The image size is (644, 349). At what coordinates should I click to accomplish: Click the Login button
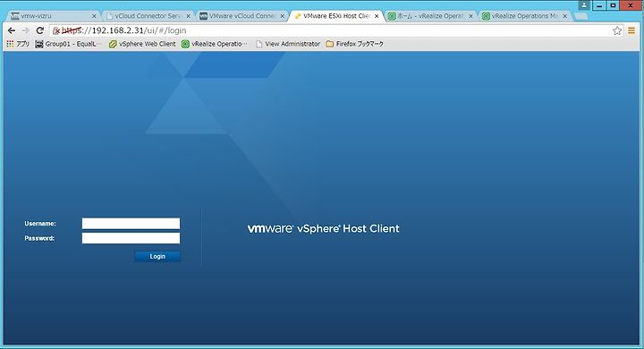coord(157,257)
